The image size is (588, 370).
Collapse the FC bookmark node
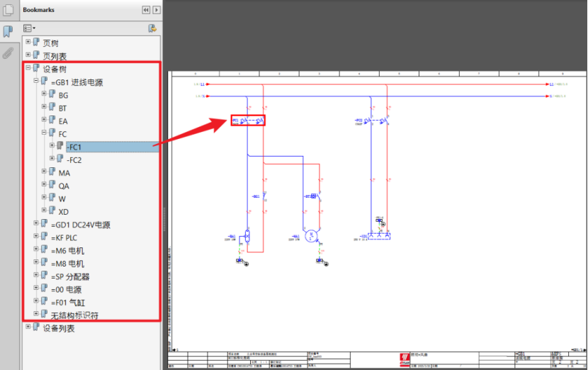click(x=44, y=133)
